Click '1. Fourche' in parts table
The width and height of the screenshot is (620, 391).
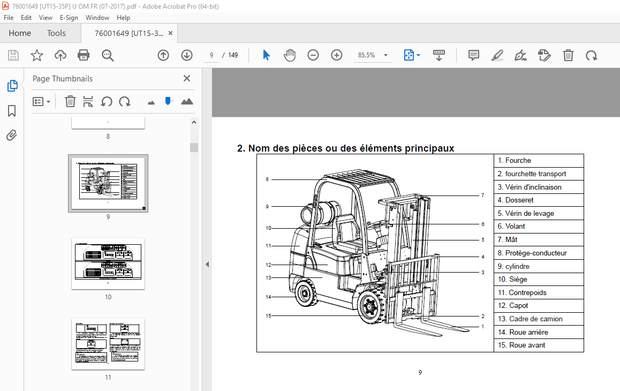(539, 160)
